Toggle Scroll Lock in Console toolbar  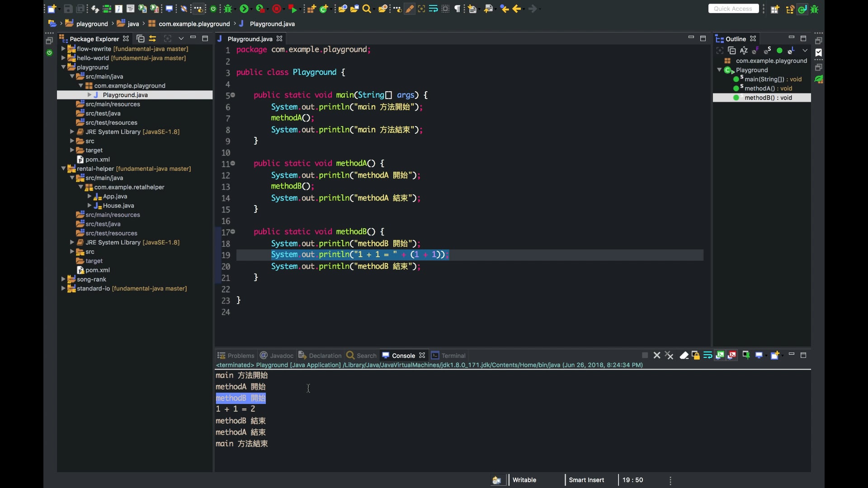point(696,356)
